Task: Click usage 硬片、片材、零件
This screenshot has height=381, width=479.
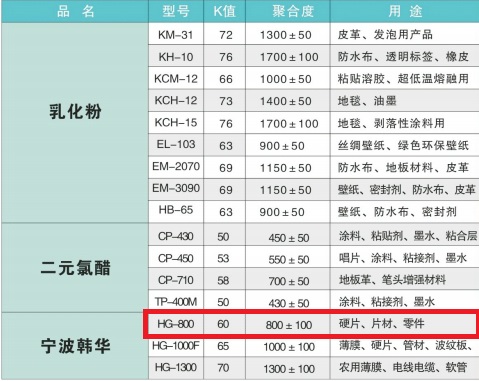Action: pos(382,323)
